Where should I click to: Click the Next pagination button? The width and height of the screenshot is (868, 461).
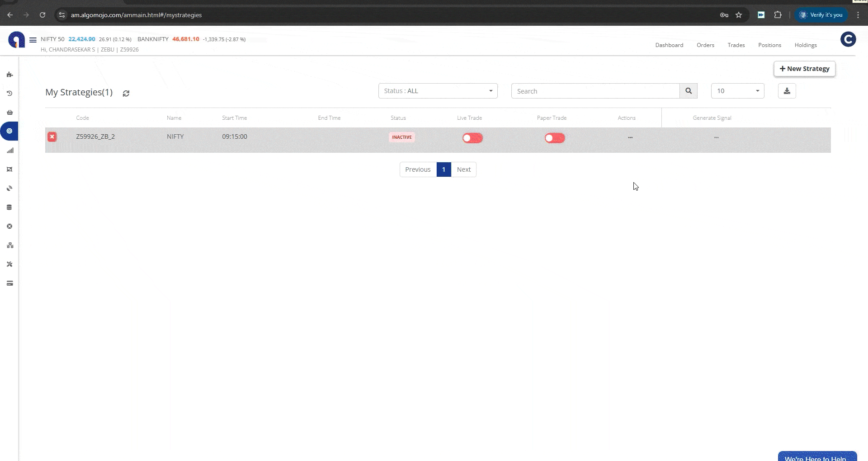click(x=463, y=169)
